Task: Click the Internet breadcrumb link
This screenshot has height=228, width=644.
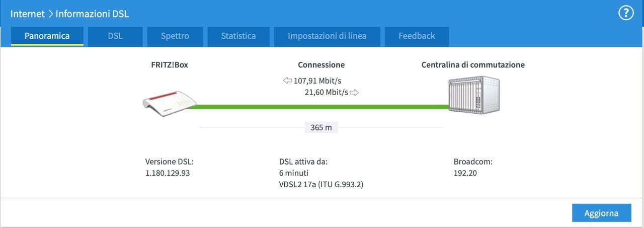Action: coord(28,14)
